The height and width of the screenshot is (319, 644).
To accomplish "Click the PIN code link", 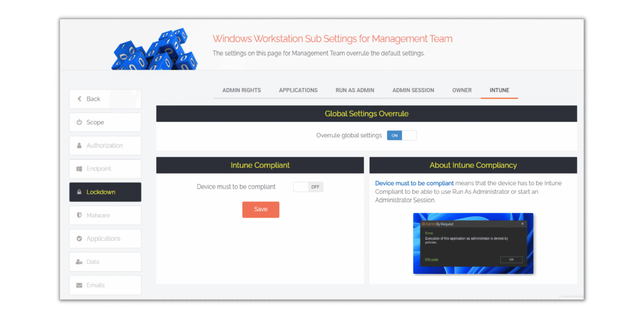I will click(431, 260).
